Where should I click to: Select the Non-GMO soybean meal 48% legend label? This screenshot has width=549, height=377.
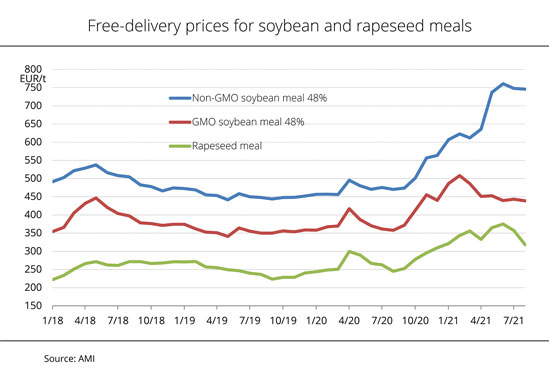(x=259, y=98)
